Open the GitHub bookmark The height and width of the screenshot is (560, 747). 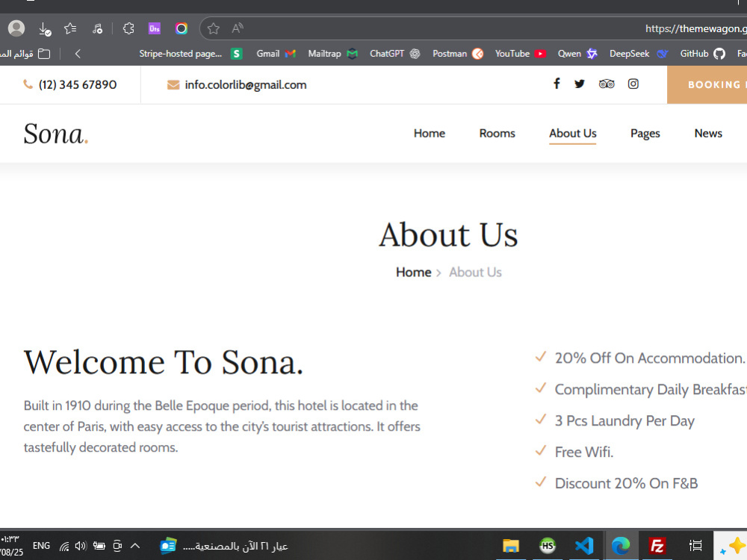703,54
